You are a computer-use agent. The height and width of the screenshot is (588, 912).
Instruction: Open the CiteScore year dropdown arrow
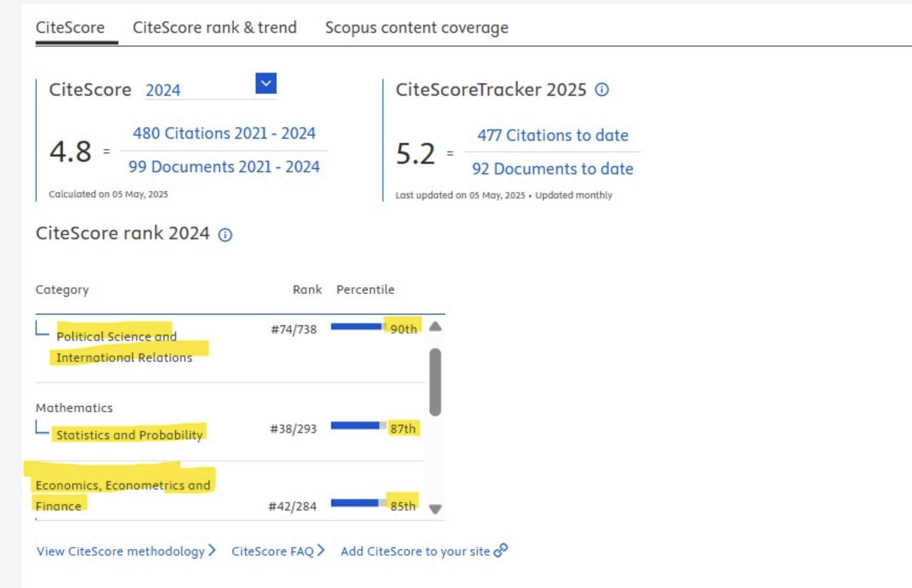coord(266,83)
